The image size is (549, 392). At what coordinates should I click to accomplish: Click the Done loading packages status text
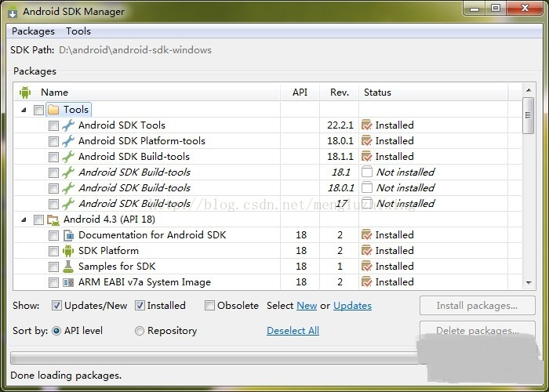[x=66, y=376]
